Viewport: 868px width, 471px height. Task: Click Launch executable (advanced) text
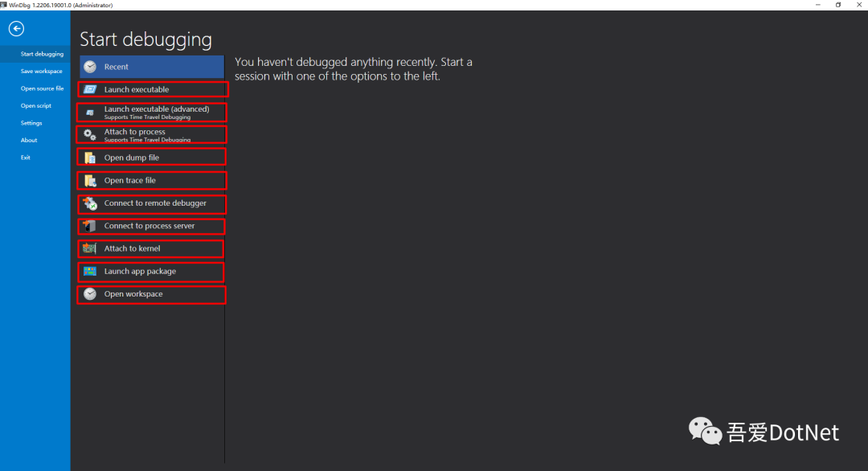click(157, 109)
